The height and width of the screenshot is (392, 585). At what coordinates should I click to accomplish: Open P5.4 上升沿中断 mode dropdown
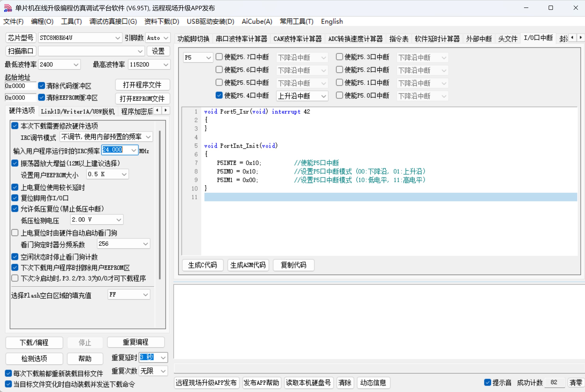302,96
